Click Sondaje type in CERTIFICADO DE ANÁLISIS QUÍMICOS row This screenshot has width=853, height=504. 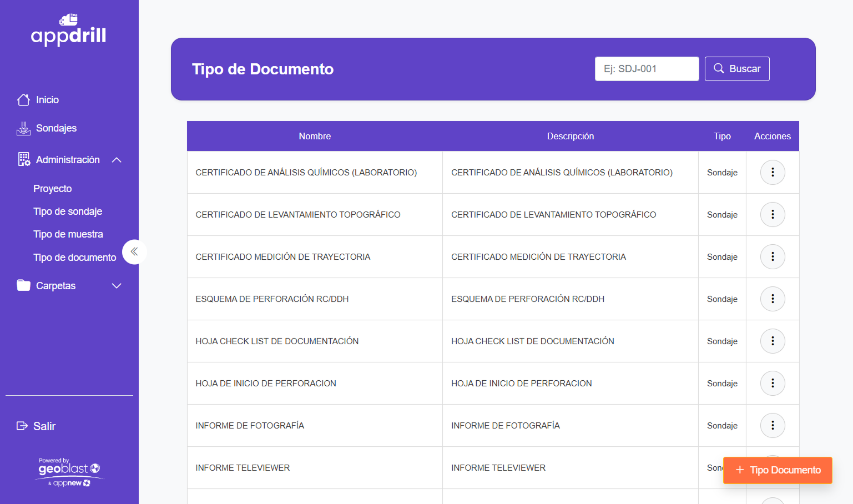coord(722,173)
